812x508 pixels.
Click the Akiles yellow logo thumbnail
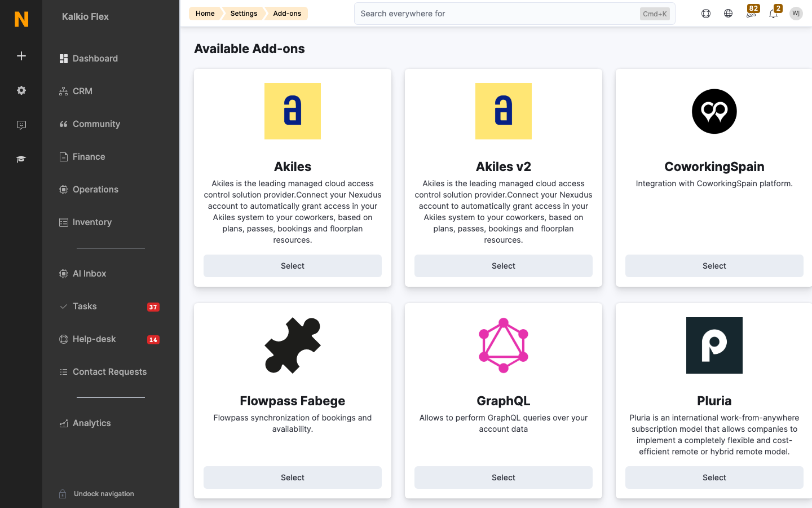click(x=293, y=111)
